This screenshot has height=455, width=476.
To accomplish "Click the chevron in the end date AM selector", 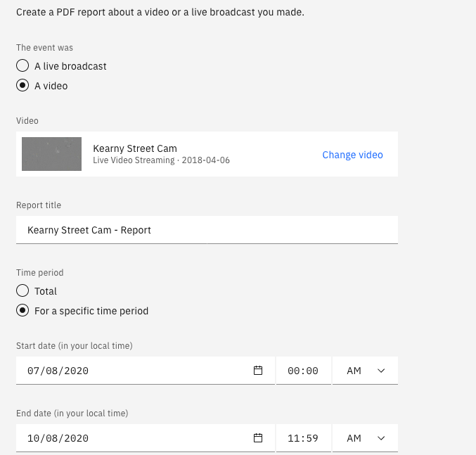I will (381, 438).
